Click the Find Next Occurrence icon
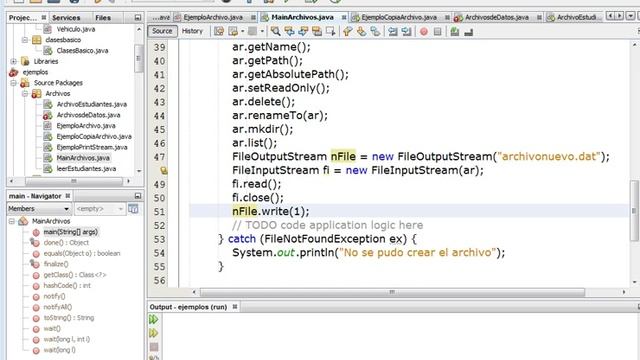 (303, 31)
